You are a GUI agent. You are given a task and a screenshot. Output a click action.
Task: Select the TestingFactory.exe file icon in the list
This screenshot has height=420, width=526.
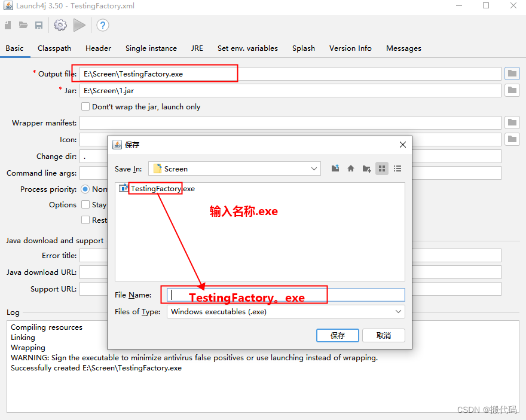coord(124,188)
